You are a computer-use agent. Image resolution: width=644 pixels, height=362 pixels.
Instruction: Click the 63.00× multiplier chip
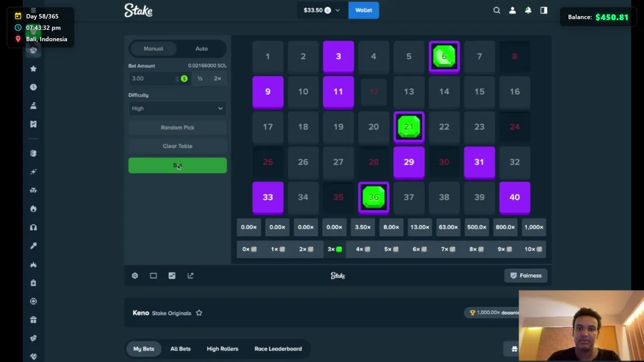[448, 227]
